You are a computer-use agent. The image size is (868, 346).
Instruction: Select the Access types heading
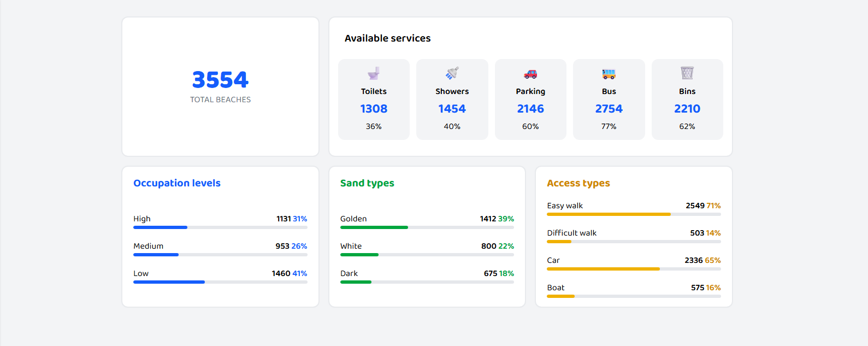[x=578, y=183]
